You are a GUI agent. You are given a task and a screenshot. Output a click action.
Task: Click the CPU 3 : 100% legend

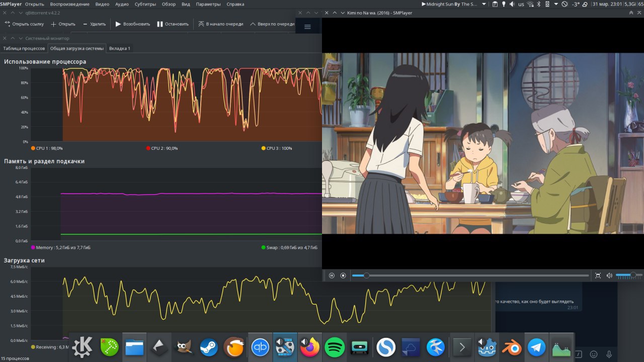[277, 148]
